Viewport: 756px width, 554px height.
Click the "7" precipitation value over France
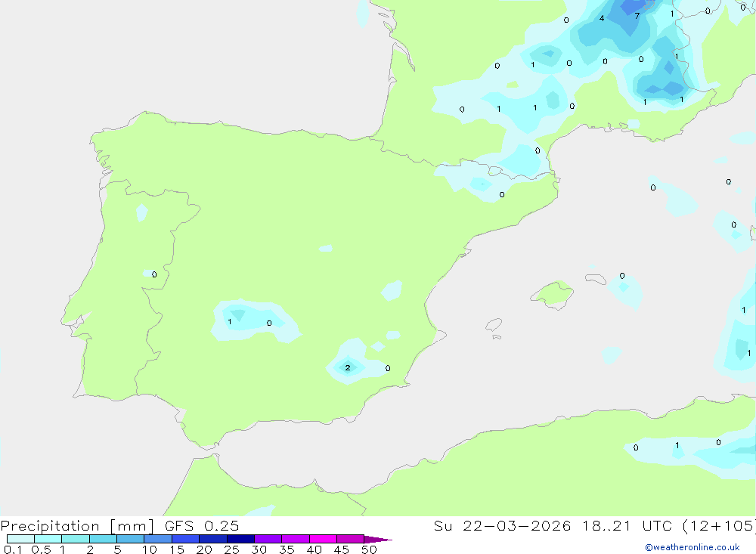[637, 16]
